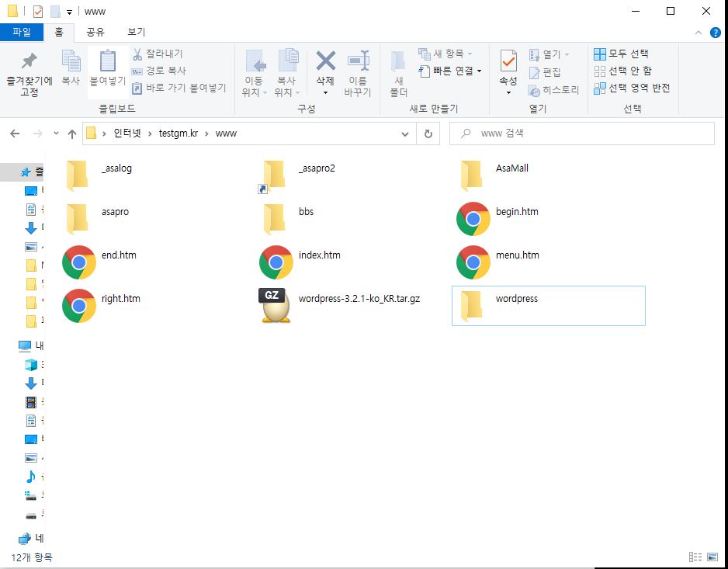
Task: Click Select All (모두 선택) button
Action: click(x=621, y=54)
